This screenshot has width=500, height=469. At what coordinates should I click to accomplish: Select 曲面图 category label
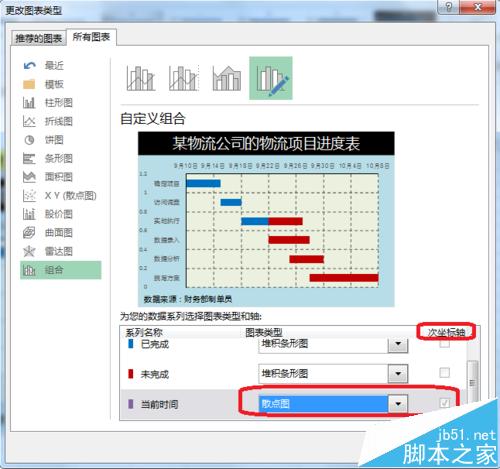point(59,233)
